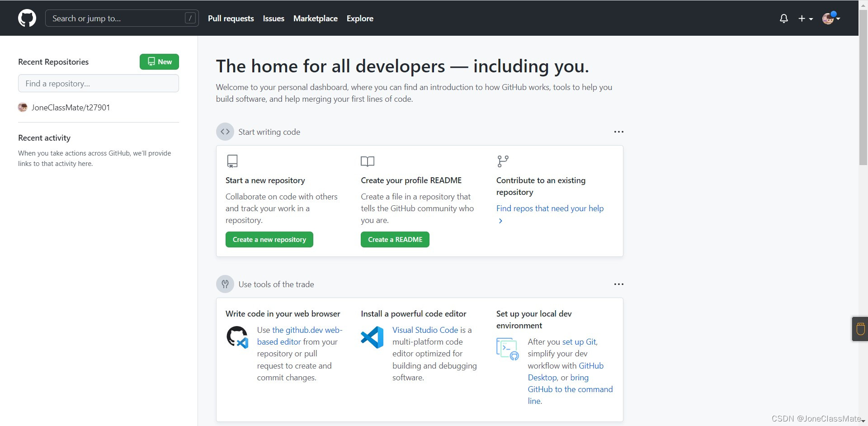Screen dimensions: 868x426
Task: Go to Pull requests
Action: 231,19
